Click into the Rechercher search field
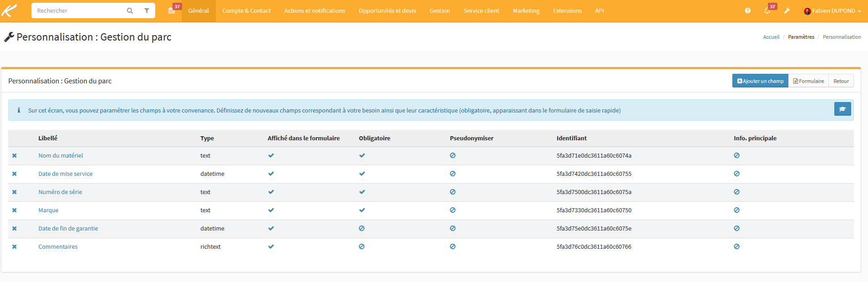This screenshot has width=868, height=282. pos(77,10)
